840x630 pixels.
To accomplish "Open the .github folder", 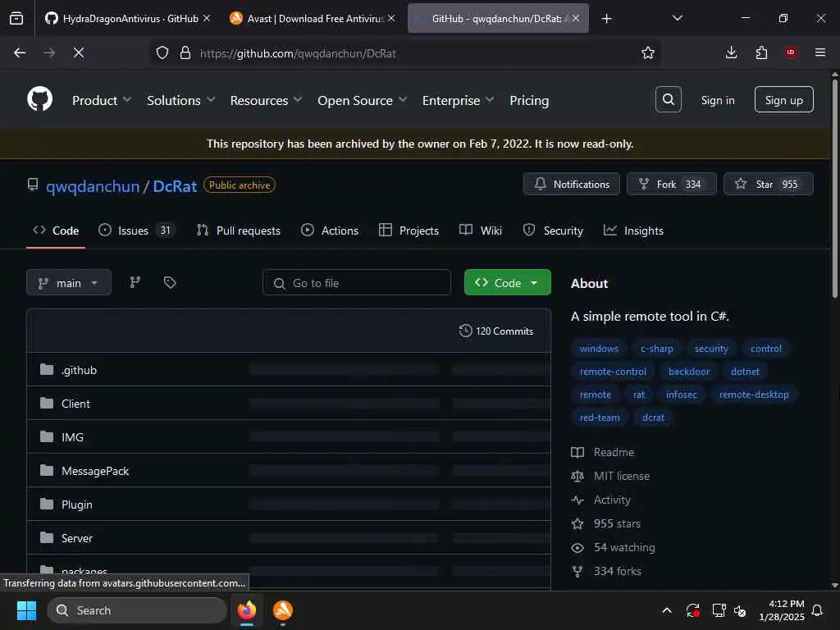I will pos(79,370).
